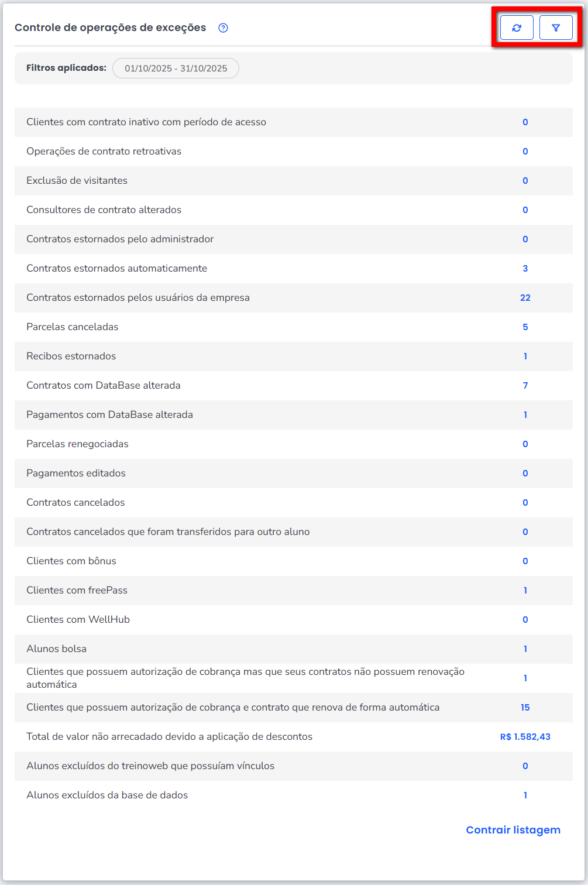Click Exclusão de visitantes count value
Viewport: 588px width, 885px height.
tap(525, 181)
